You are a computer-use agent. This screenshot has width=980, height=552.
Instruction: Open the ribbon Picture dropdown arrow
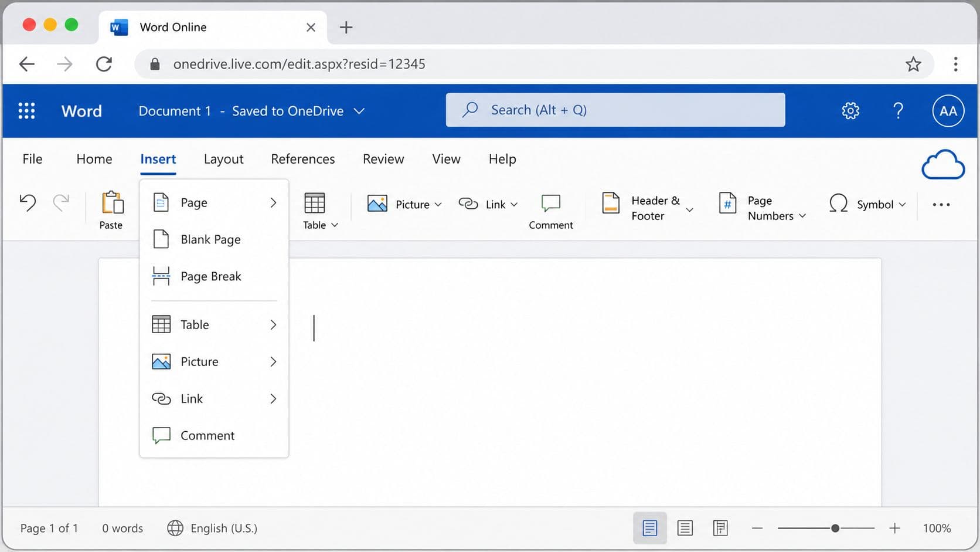pyautogui.click(x=438, y=205)
